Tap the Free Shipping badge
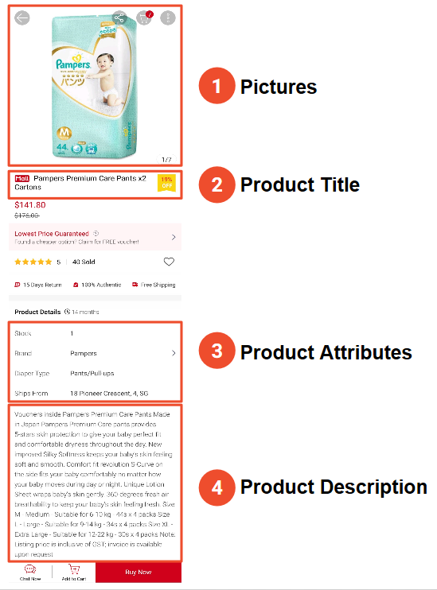Screen dimensions: 437x590 tap(154, 285)
